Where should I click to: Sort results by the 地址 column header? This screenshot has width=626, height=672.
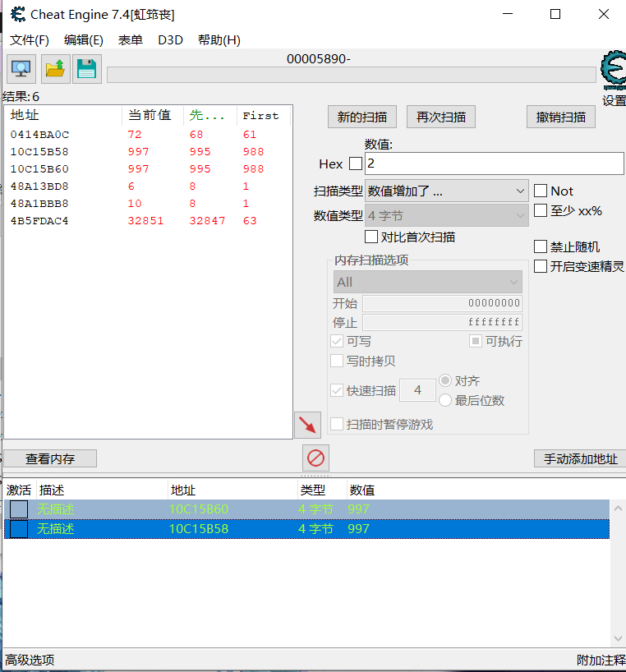63,115
